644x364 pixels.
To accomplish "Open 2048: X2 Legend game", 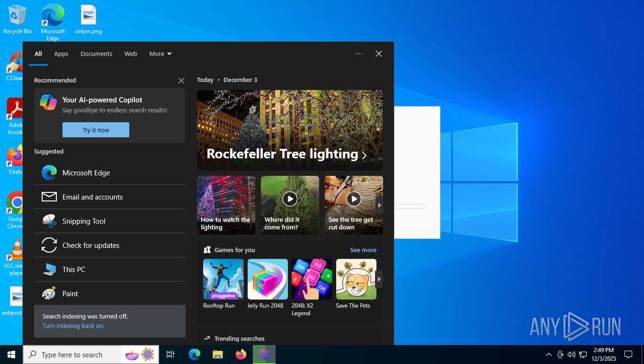I will pos(312,288).
